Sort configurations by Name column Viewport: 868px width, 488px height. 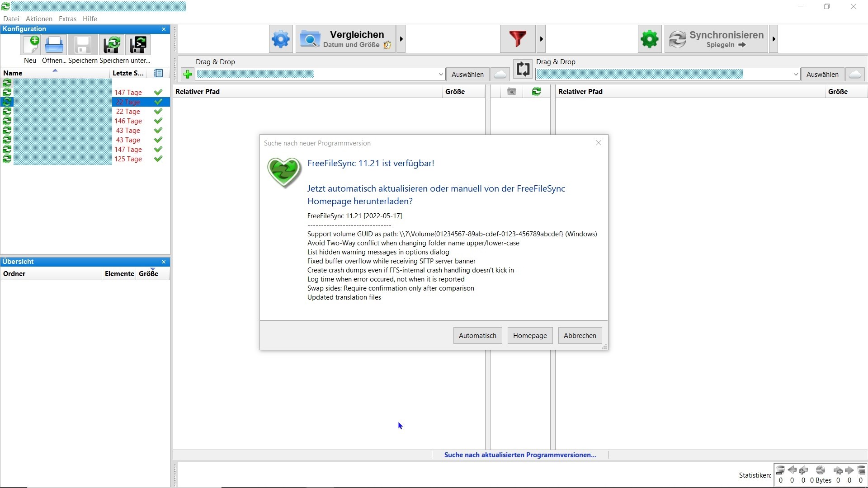[x=55, y=73]
